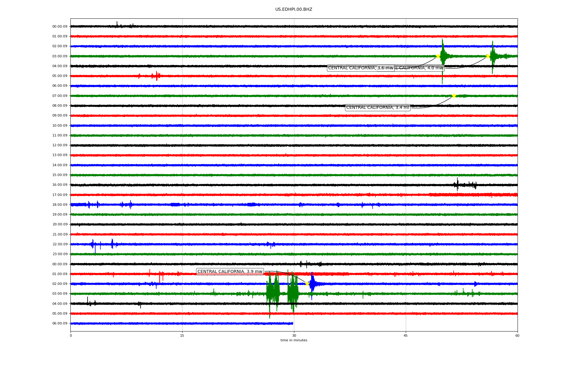Click the 0 tick on the time axis
588x368 pixels.
click(71, 335)
